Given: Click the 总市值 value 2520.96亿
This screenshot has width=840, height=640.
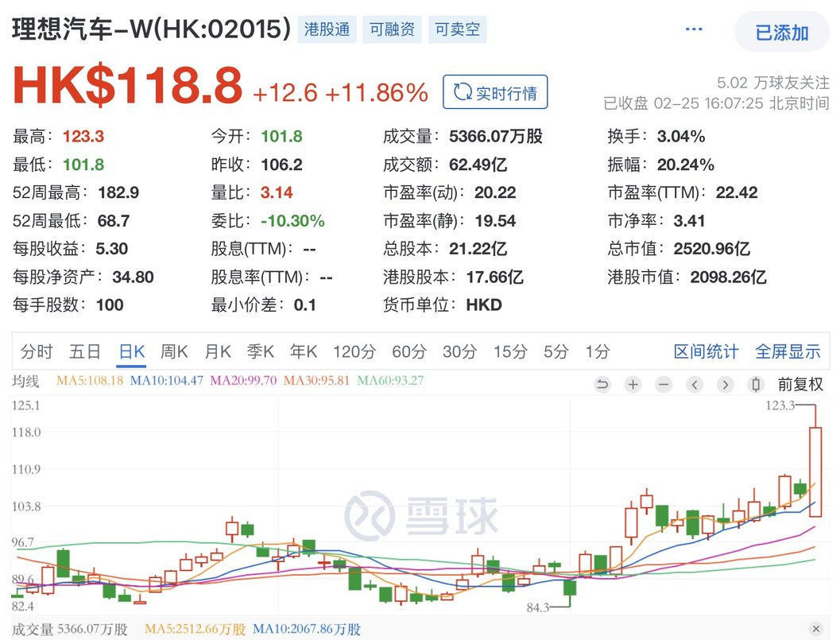Looking at the screenshot, I should [712, 249].
